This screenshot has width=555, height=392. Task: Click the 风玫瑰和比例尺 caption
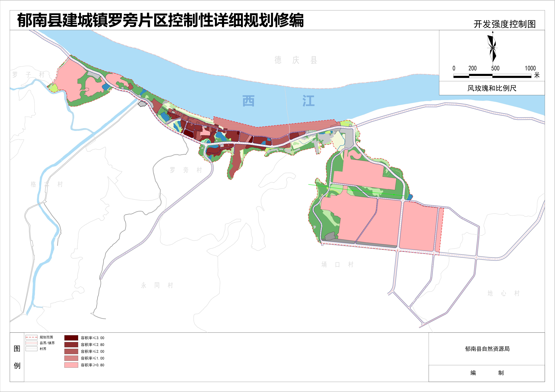pyautogui.click(x=492, y=88)
